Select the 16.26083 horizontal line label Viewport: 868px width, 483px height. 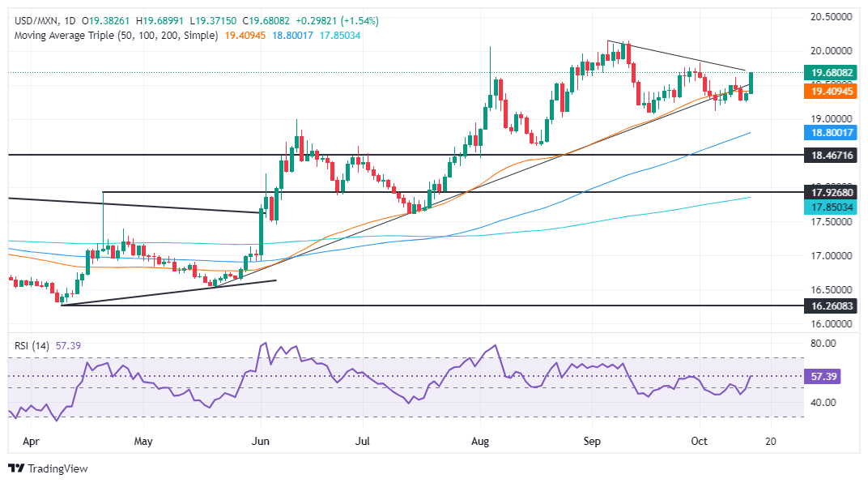pyautogui.click(x=831, y=306)
